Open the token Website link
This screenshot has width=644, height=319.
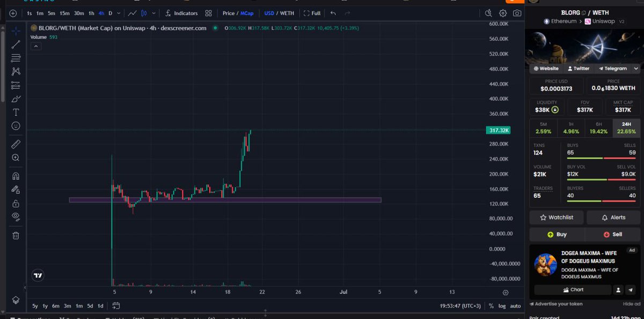coord(545,69)
